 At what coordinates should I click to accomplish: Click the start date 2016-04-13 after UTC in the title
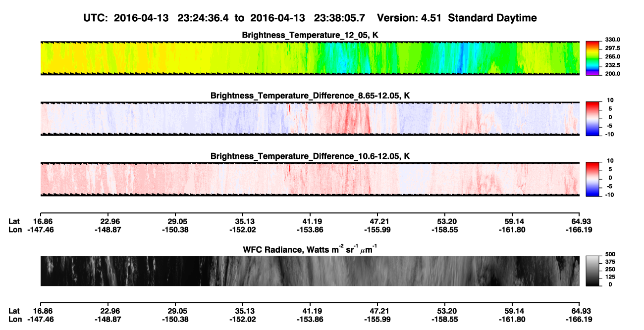click(141, 18)
